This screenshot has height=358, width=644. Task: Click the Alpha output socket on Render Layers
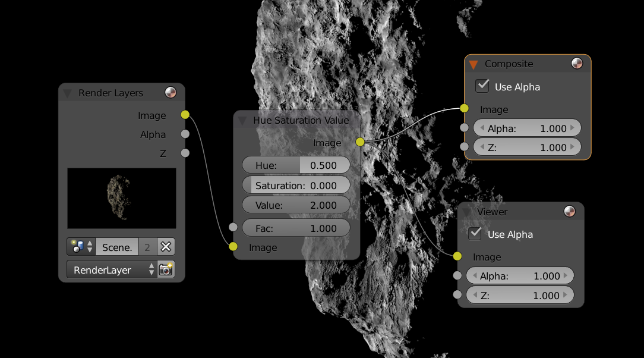click(185, 134)
